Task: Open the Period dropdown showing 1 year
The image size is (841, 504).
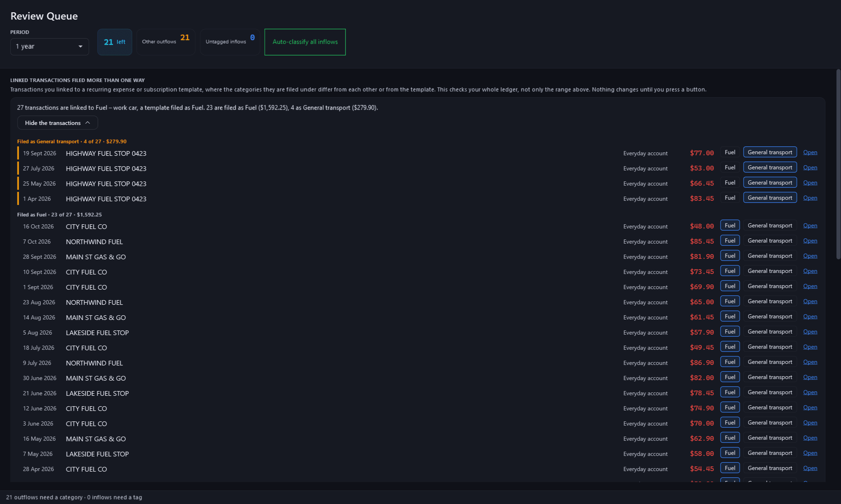Action: 50,47
